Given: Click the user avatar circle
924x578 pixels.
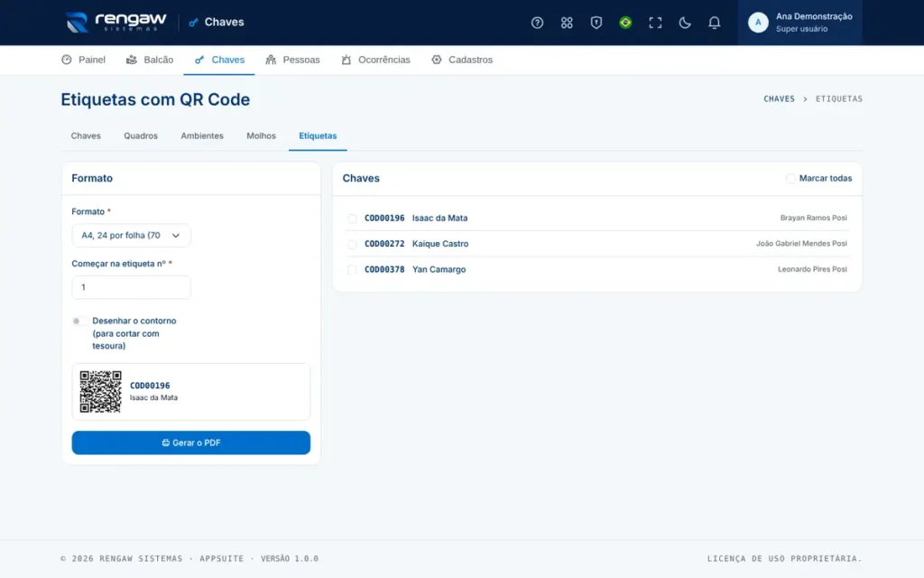Looking at the screenshot, I should [x=758, y=23].
